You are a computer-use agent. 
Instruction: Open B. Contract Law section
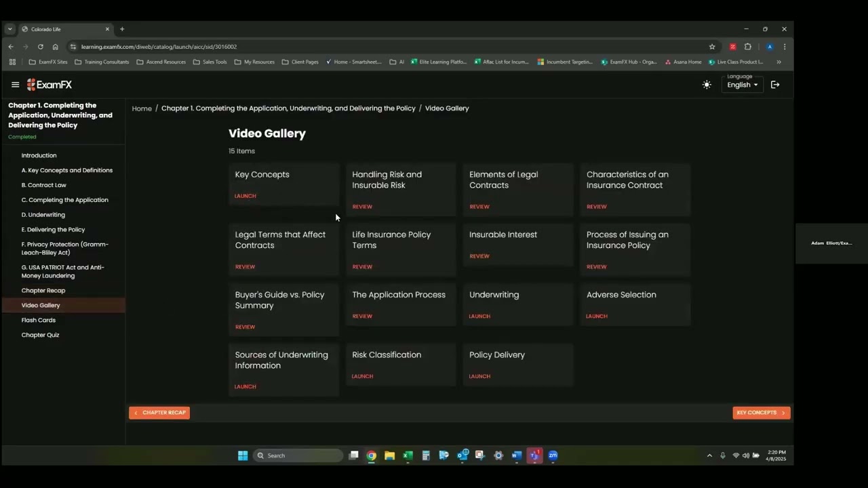tap(43, 185)
